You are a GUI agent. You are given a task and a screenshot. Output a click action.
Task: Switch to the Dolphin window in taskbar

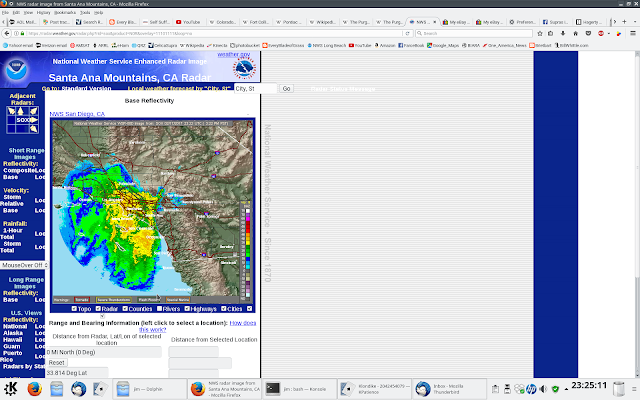(149, 389)
